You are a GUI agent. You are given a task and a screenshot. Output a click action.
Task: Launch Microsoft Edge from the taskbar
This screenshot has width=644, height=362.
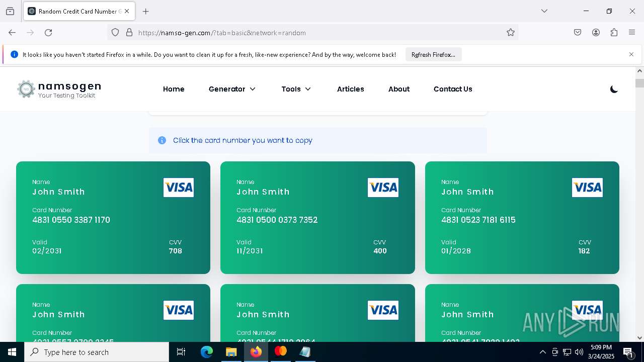click(207, 352)
